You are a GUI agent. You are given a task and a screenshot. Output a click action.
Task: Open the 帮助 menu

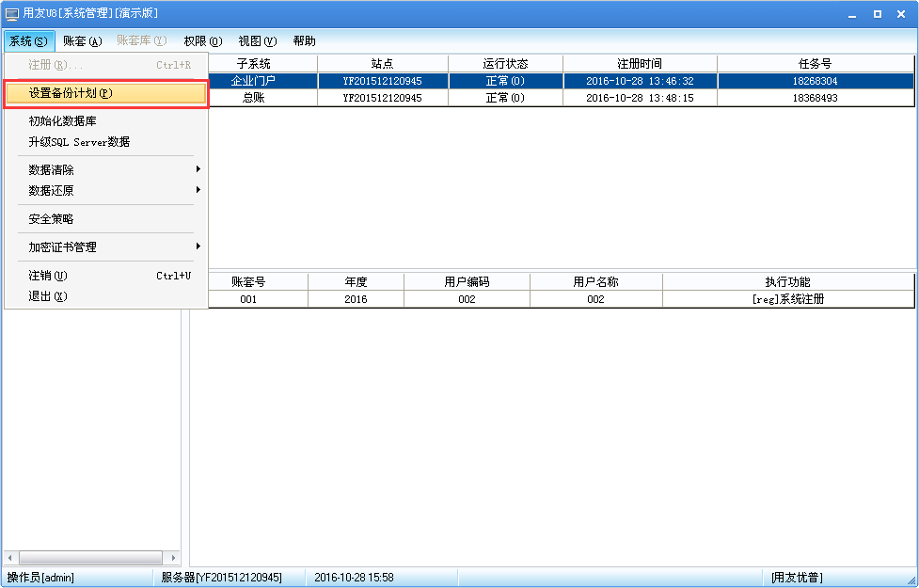pos(303,40)
